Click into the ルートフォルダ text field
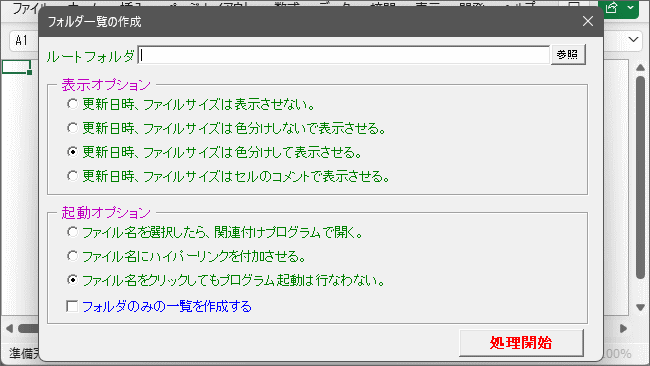This screenshot has height=366, width=650. click(343, 55)
